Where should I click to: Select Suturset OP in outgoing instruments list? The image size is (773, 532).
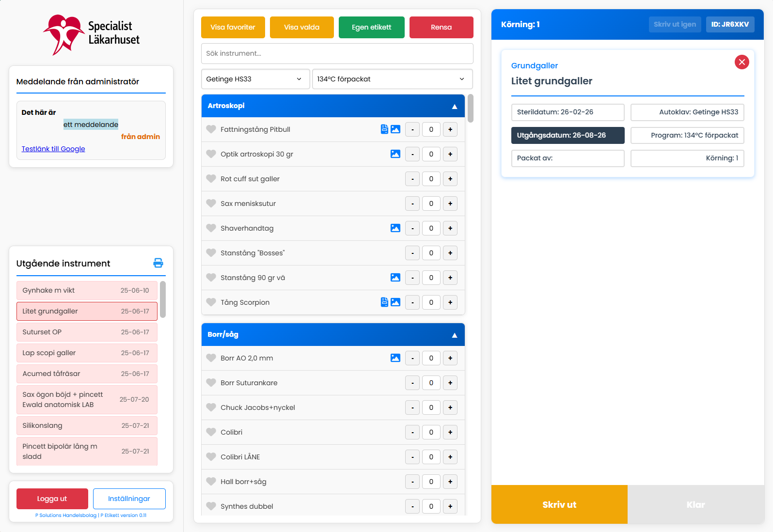[x=87, y=332]
